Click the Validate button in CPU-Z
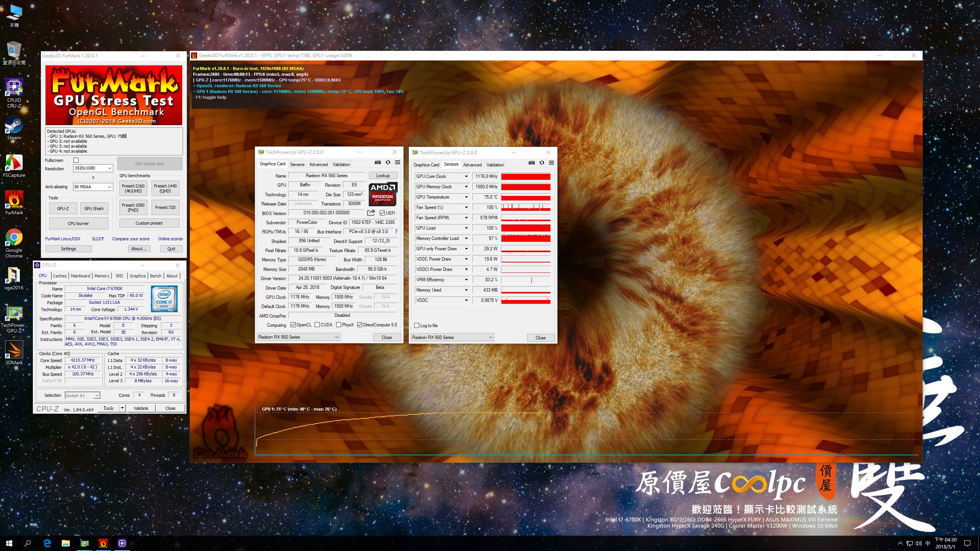Viewport: 980px width, 551px height. [x=141, y=408]
